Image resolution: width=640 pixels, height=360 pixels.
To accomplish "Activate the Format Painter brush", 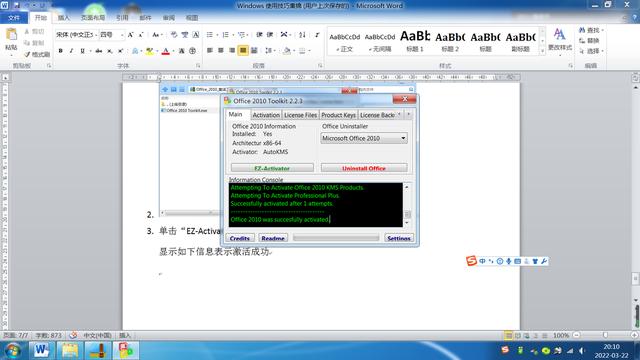I will (37, 54).
